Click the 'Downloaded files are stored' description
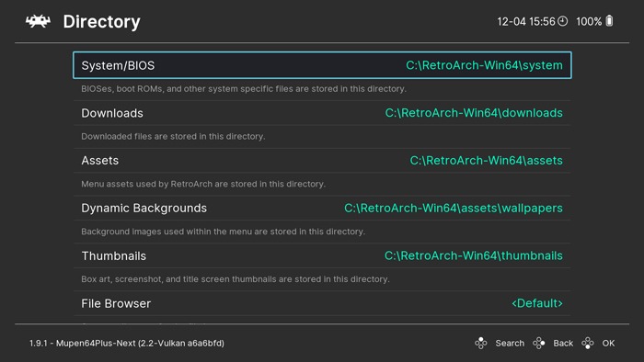This screenshot has height=362, width=644. [x=173, y=137]
